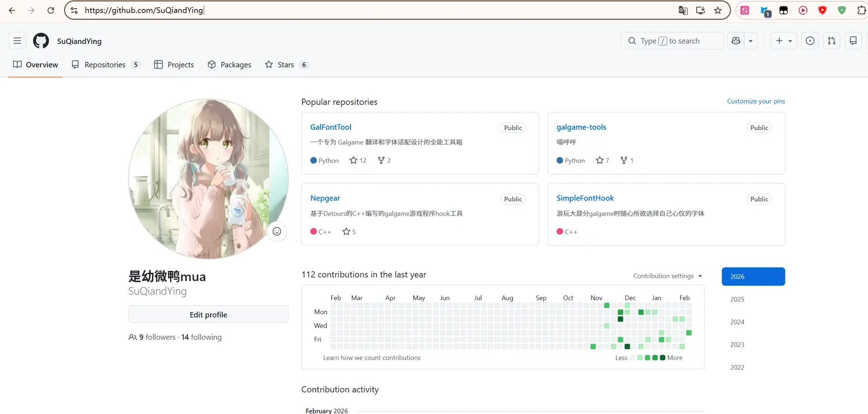This screenshot has width=868, height=414.
Task: Click the green shield extension icon
Action: click(x=842, y=10)
